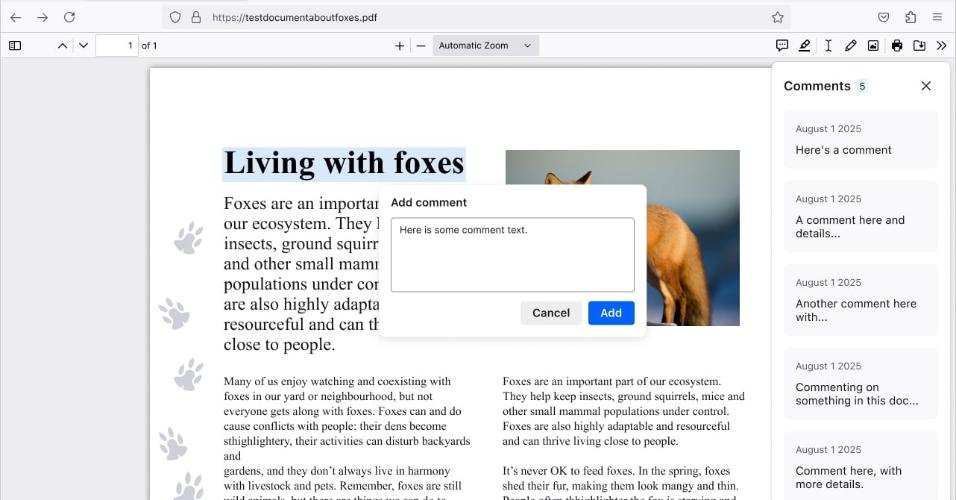956x500 pixels.
Task: Close the Comments panel
Action: click(x=926, y=86)
